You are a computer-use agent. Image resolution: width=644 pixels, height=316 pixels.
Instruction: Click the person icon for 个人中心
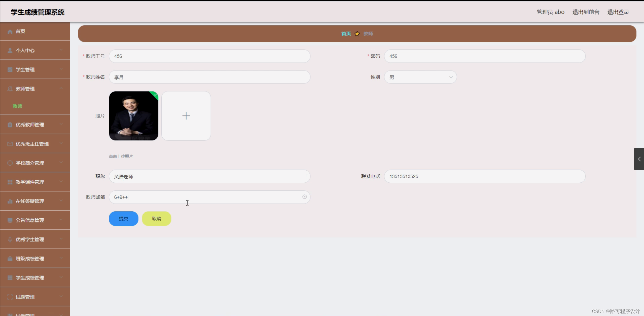pyautogui.click(x=10, y=51)
